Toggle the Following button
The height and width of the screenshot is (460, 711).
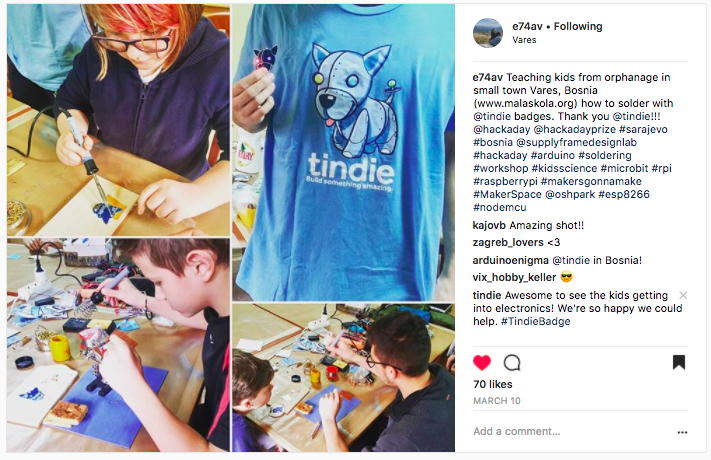[578, 26]
